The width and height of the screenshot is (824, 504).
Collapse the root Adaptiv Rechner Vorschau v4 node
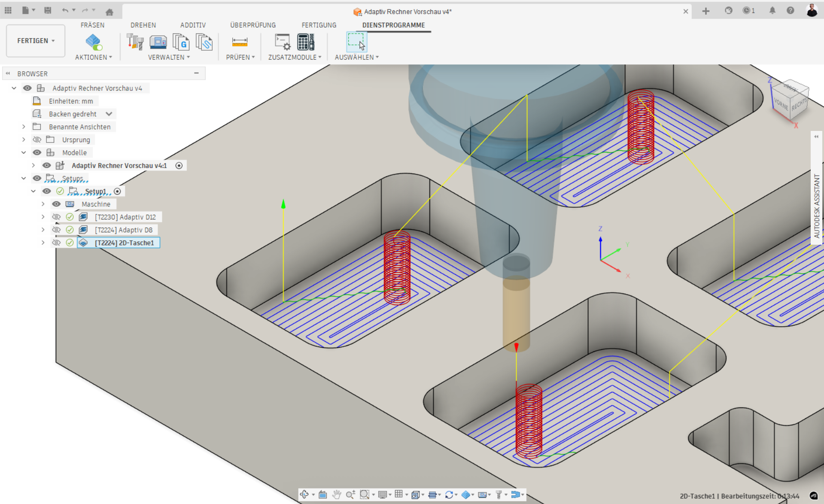tap(14, 88)
